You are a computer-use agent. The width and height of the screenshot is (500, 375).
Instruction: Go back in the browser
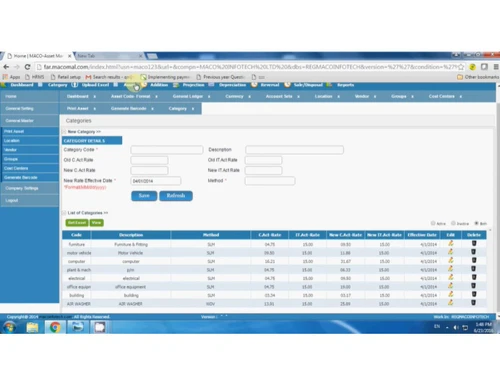(6, 67)
